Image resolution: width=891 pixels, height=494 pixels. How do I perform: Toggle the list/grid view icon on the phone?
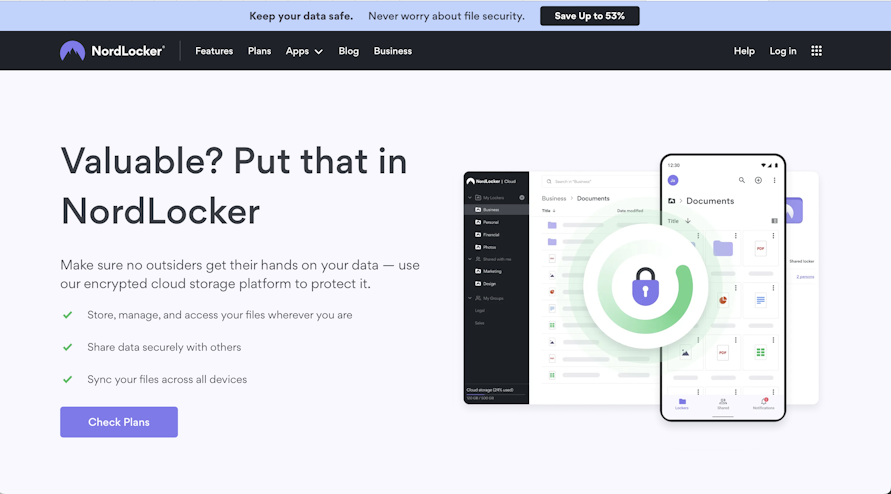click(774, 221)
